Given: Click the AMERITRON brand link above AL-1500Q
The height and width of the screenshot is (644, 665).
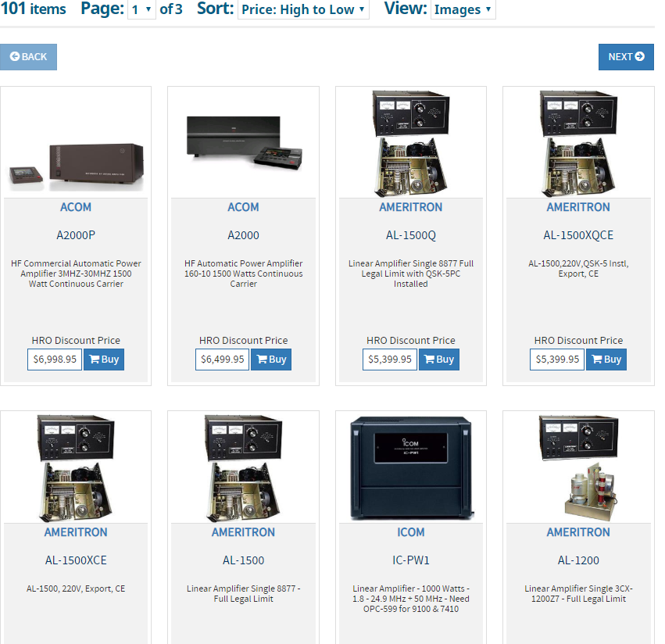Looking at the screenshot, I should 410,207.
